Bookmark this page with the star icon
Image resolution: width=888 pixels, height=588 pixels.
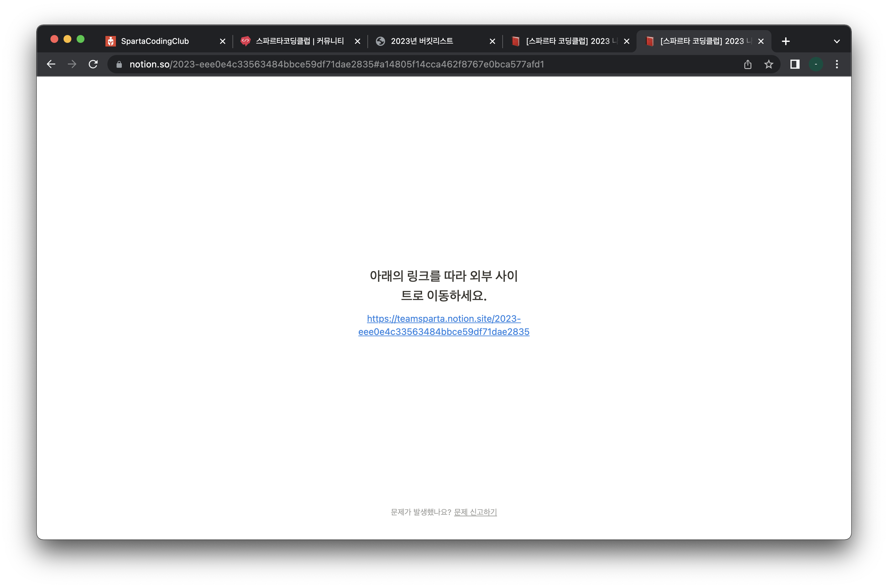pos(768,64)
